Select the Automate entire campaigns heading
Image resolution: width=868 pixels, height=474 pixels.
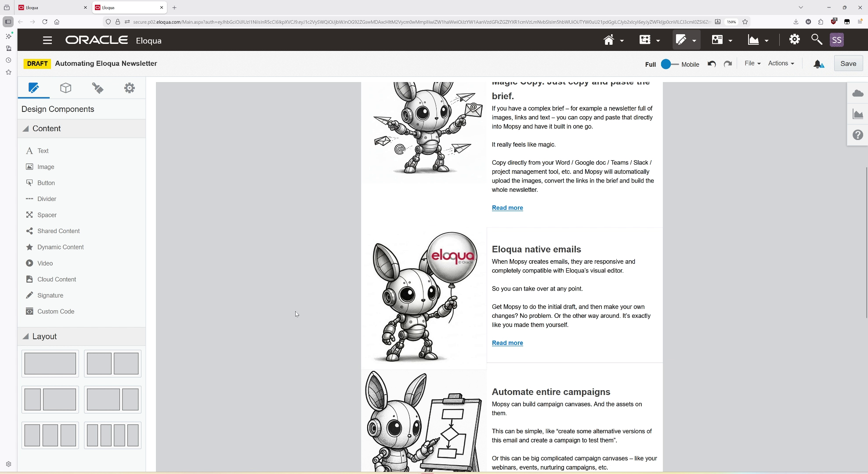pyautogui.click(x=551, y=392)
